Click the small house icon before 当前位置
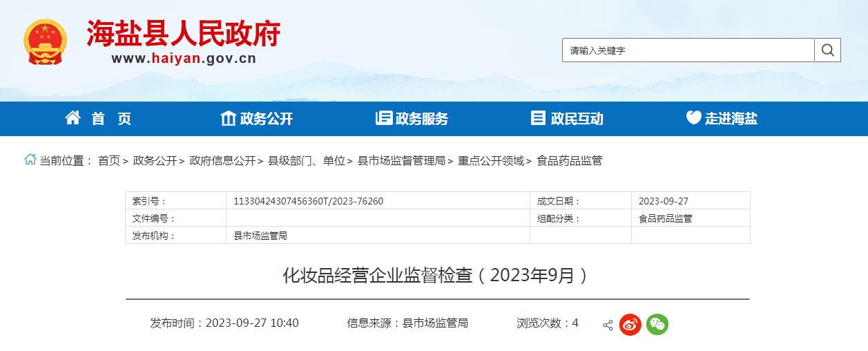868x351 pixels. point(30,160)
